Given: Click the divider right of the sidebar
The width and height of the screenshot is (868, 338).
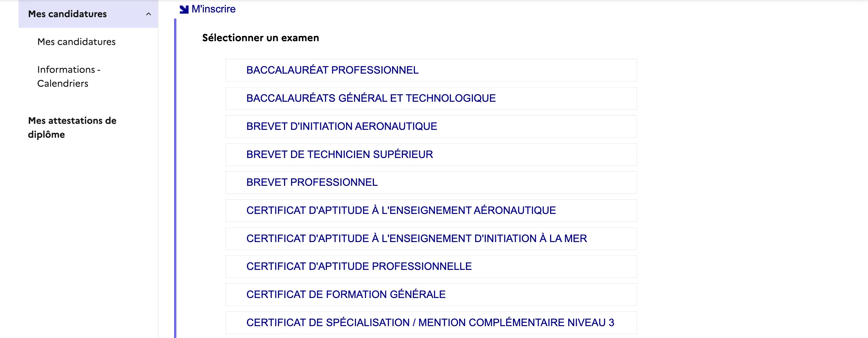Looking at the screenshot, I should click(x=158, y=202).
